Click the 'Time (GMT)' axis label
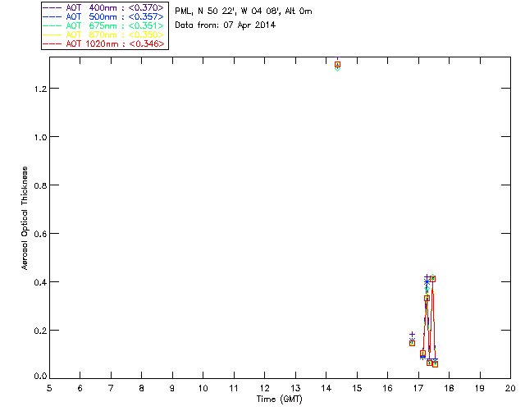Screen dimensions: 525x420 click(x=279, y=399)
